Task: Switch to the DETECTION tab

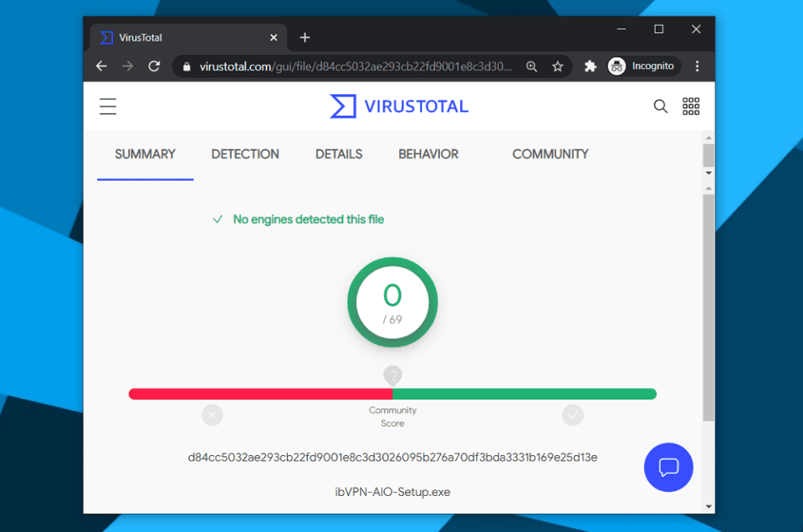Action: click(245, 154)
